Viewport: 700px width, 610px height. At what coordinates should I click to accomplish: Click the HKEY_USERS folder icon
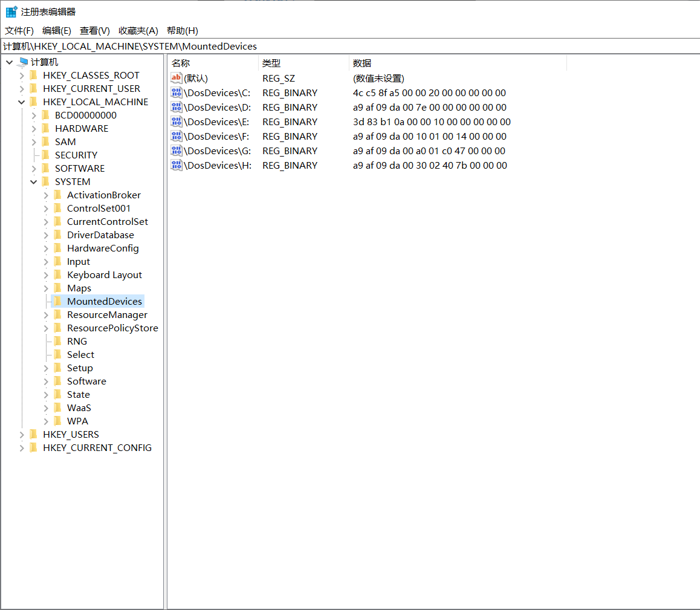tap(33, 435)
